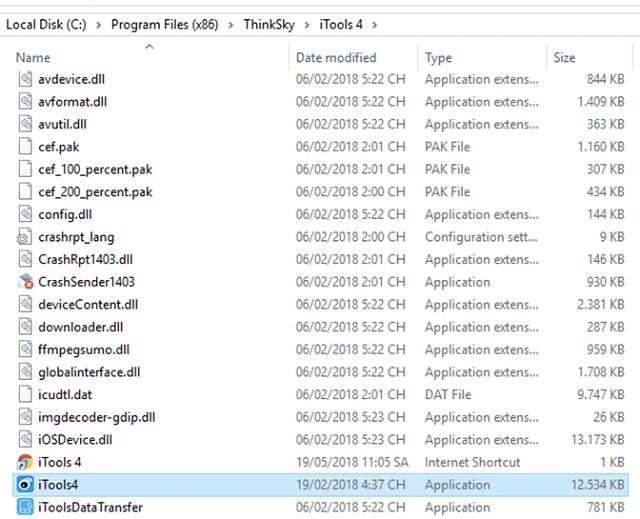The image size is (640, 519).
Task: Click the iTools4 application eye icon
Action: [25, 485]
